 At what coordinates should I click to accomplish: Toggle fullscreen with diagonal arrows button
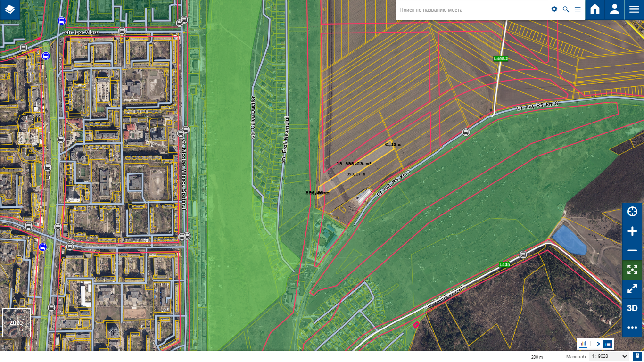(x=632, y=289)
